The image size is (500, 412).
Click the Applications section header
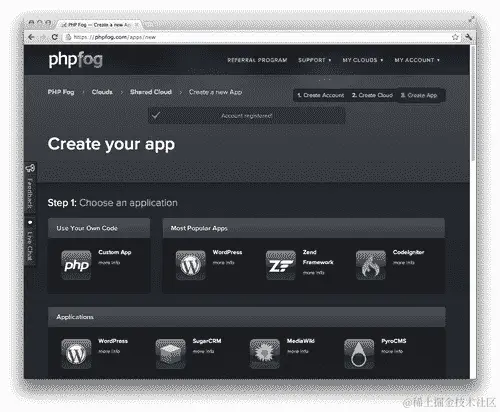tap(247, 317)
